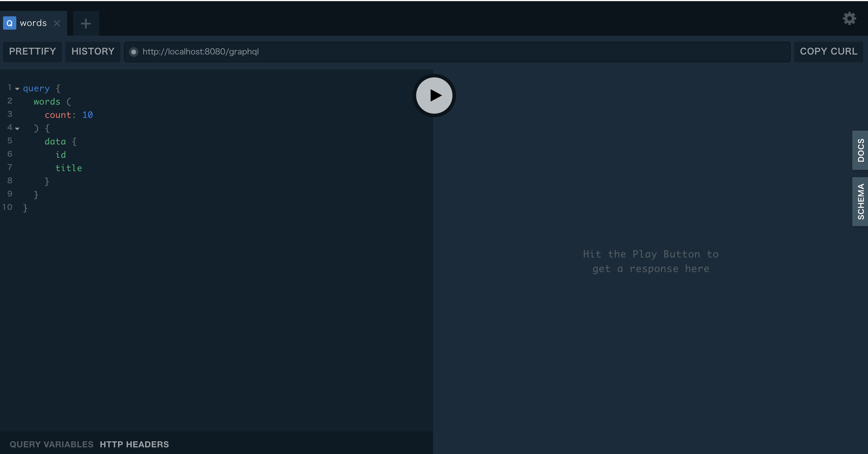
Task: Click the PRETTIFY button
Action: tap(32, 51)
